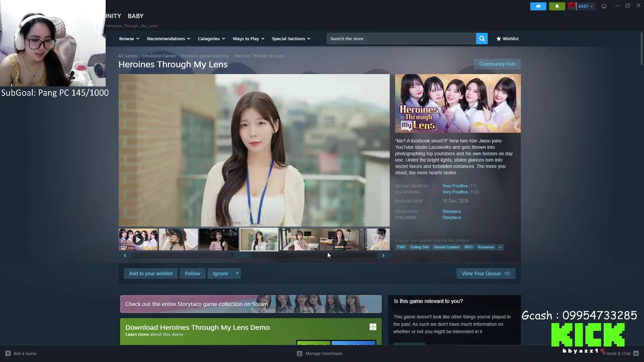Expand the Categories menu
644x362 pixels.
[211, 39]
